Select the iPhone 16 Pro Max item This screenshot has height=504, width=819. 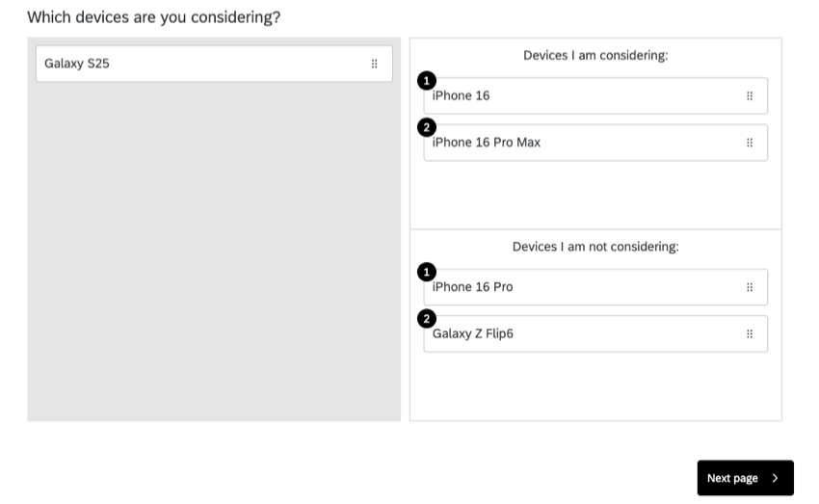click(578, 143)
